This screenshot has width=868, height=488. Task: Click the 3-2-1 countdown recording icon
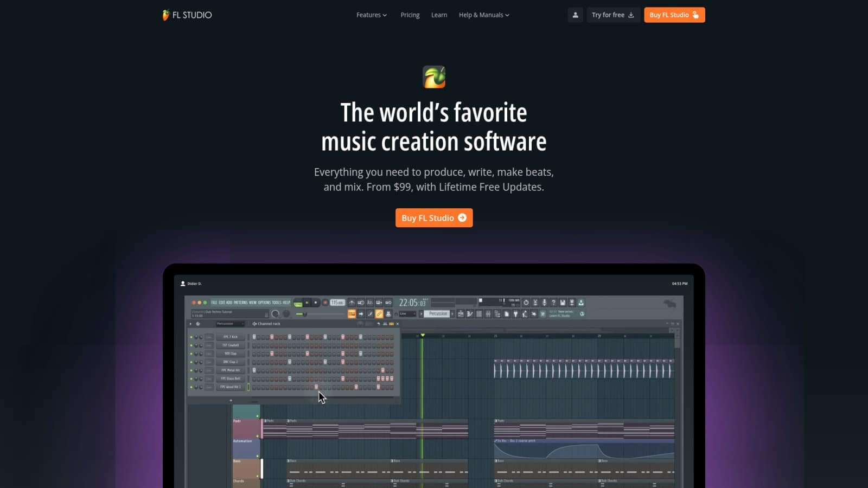coord(370,303)
